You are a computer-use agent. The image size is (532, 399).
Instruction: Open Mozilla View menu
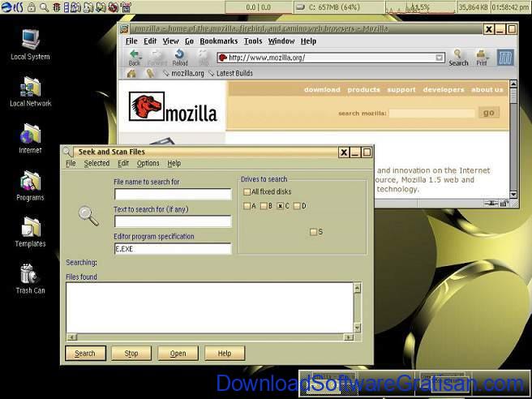pos(170,41)
